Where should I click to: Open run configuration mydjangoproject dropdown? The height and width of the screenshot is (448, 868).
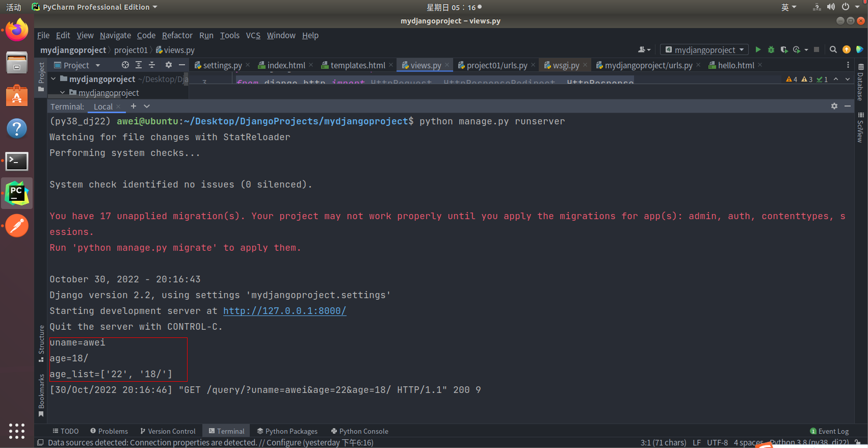tap(704, 49)
